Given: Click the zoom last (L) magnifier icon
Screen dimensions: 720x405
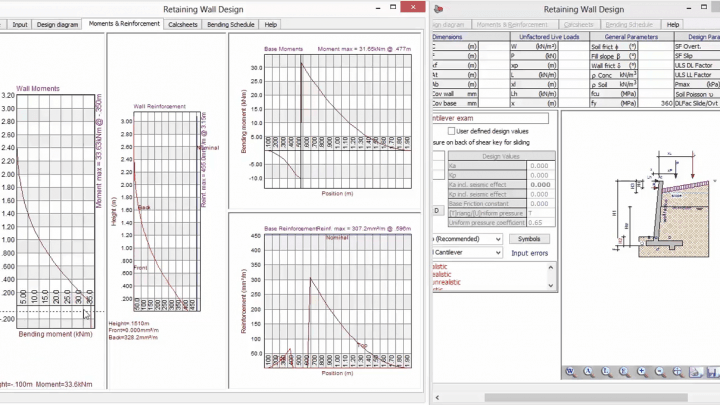Looking at the screenshot, I should point(606,371).
